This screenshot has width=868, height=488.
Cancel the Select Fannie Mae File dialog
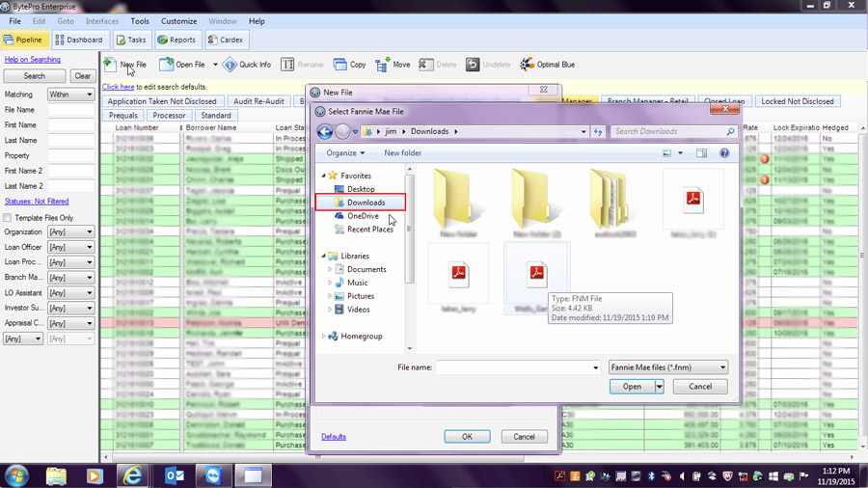point(700,387)
